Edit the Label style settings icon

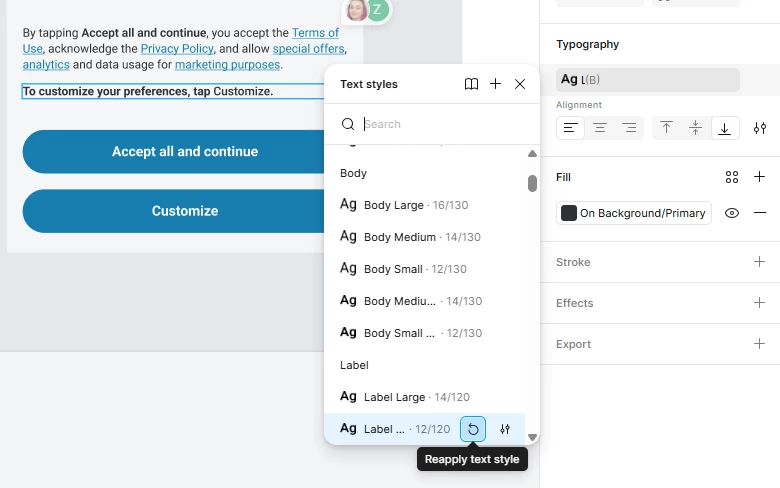click(505, 429)
